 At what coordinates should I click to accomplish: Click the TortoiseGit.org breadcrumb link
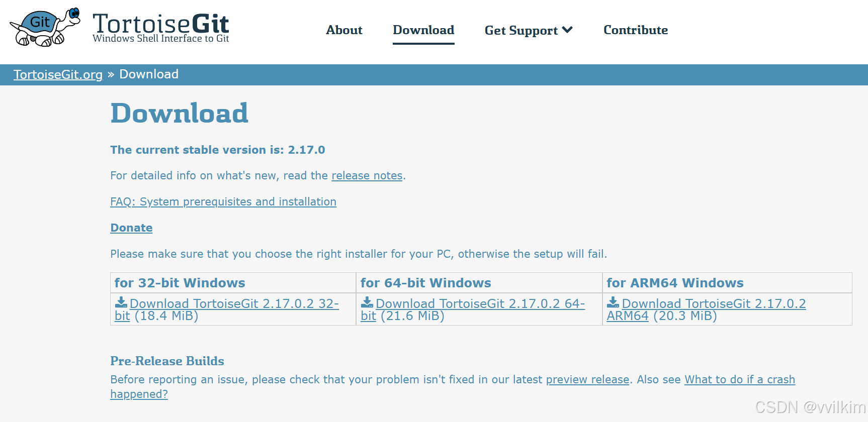(x=58, y=74)
